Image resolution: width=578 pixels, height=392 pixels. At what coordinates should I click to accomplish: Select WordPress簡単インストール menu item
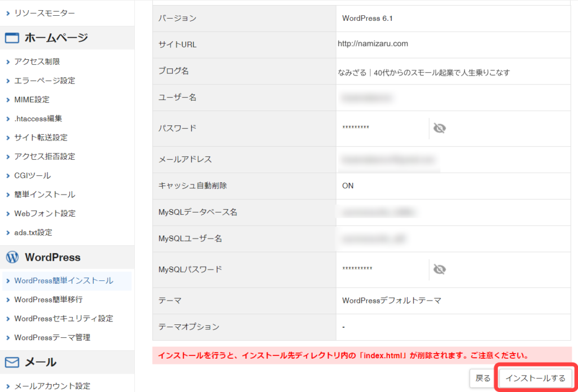point(67,281)
